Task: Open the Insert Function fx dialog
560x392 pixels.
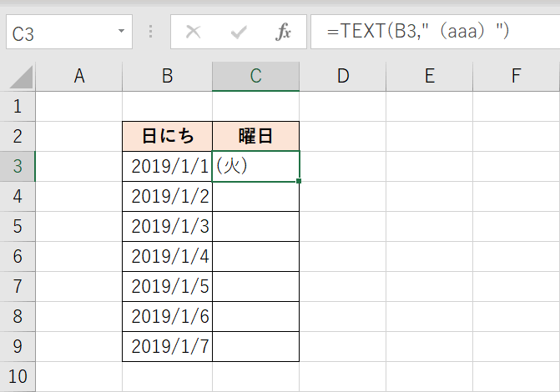Action: pos(283,33)
